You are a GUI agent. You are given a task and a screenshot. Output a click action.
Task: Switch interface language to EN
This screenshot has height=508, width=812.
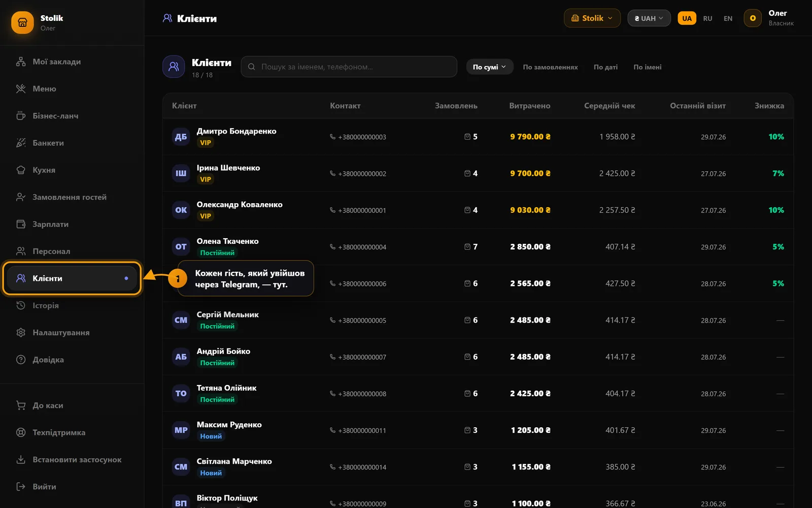[728, 18]
